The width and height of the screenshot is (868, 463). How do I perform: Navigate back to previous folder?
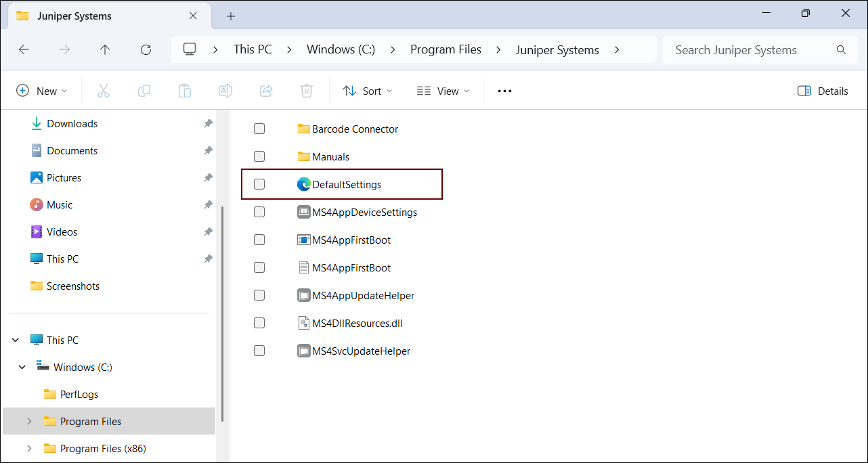click(24, 49)
